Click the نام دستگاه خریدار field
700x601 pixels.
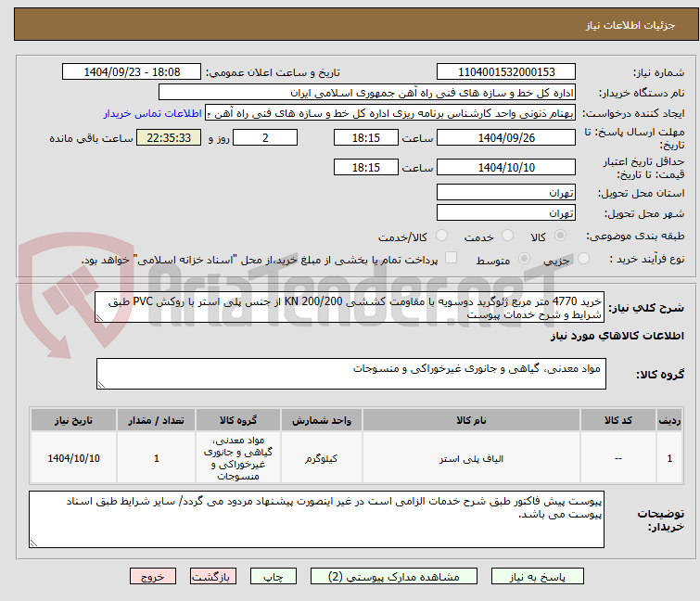(367, 93)
